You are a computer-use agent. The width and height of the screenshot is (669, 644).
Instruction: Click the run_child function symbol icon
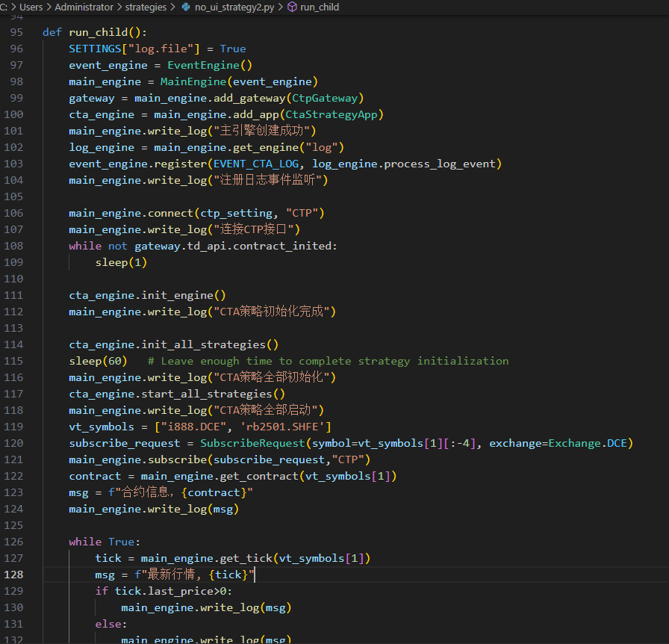coord(292,7)
